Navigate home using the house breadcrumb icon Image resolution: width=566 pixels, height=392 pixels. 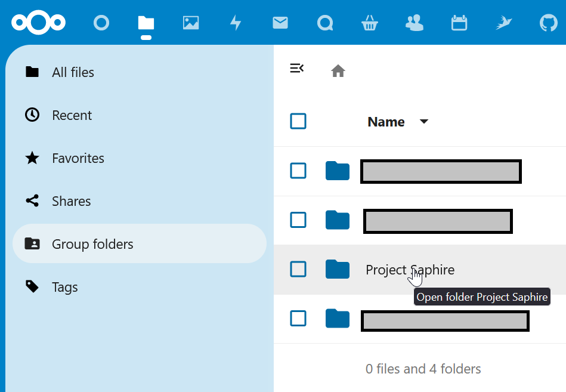click(338, 70)
